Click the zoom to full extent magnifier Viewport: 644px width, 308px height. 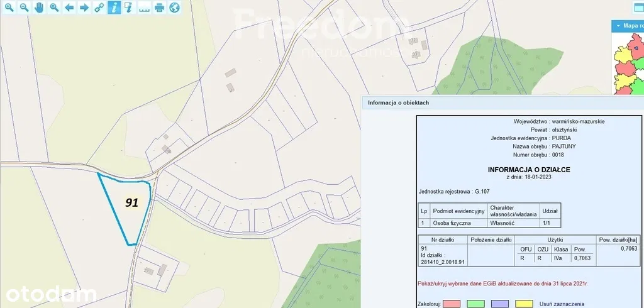(x=54, y=8)
